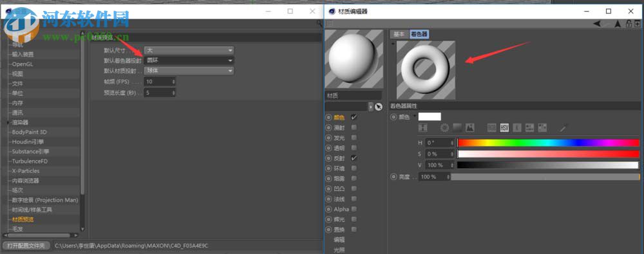The image size is (644, 254).
Task: Select OpenGL in preferences list
Action: coord(23,64)
